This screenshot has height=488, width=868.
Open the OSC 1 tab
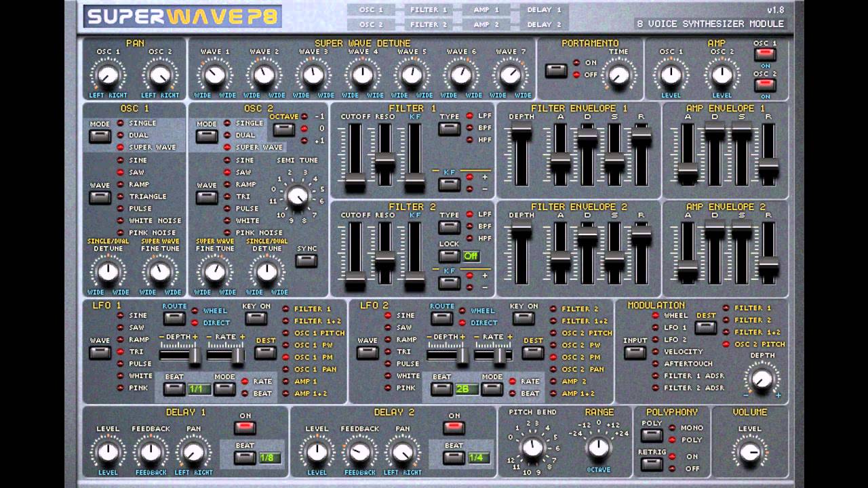point(371,10)
